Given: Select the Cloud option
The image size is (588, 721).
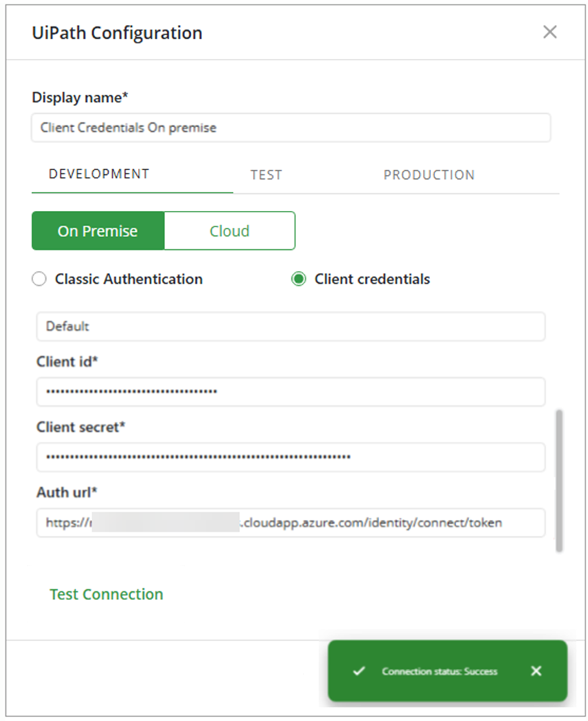Looking at the screenshot, I should [x=229, y=231].
